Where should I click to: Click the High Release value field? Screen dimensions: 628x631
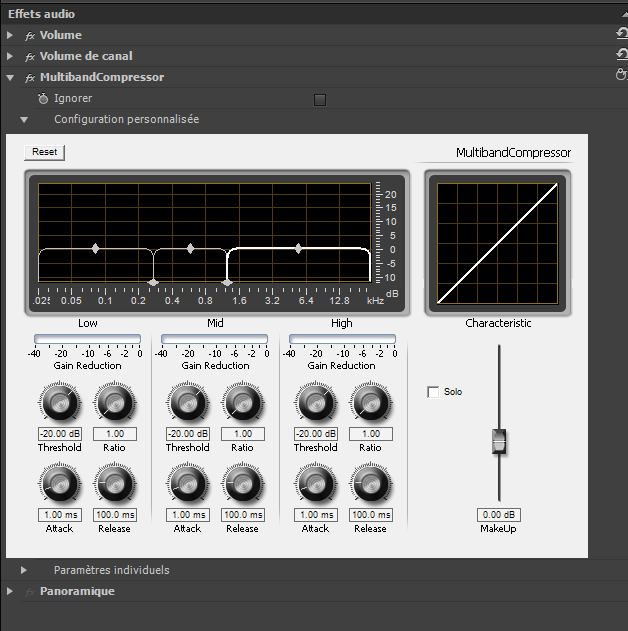coord(371,515)
